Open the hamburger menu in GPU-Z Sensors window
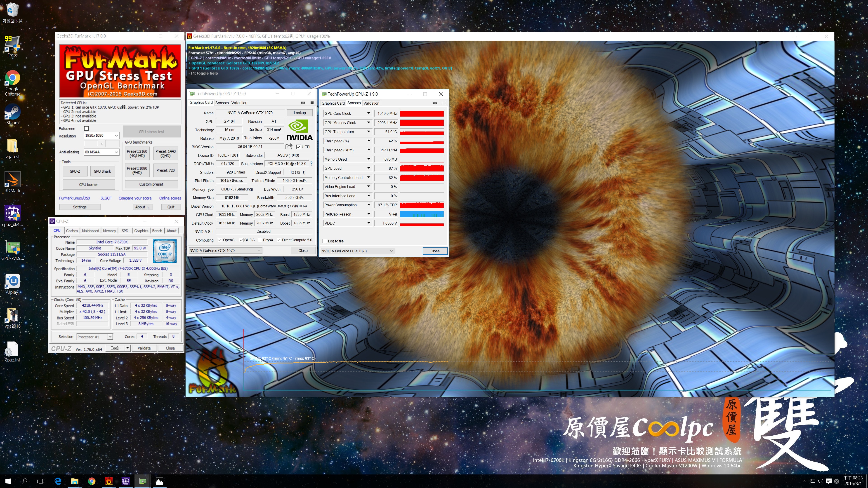The image size is (868, 488). coord(444,103)
